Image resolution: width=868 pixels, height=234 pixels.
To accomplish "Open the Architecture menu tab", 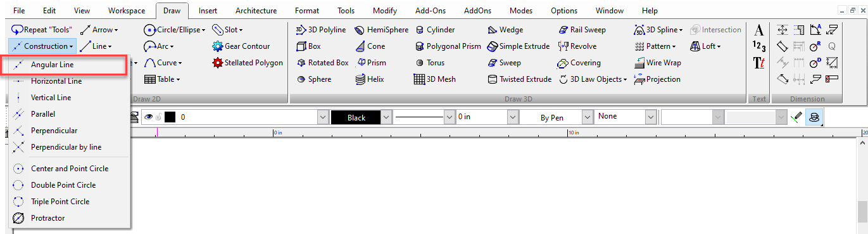I will click(x=256, y=11).
